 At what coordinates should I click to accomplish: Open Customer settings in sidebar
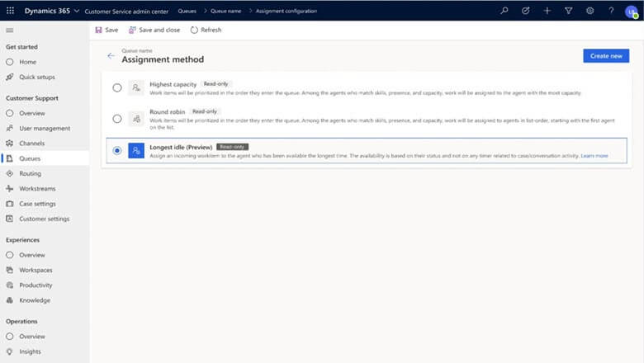click(x=45, y=219)
